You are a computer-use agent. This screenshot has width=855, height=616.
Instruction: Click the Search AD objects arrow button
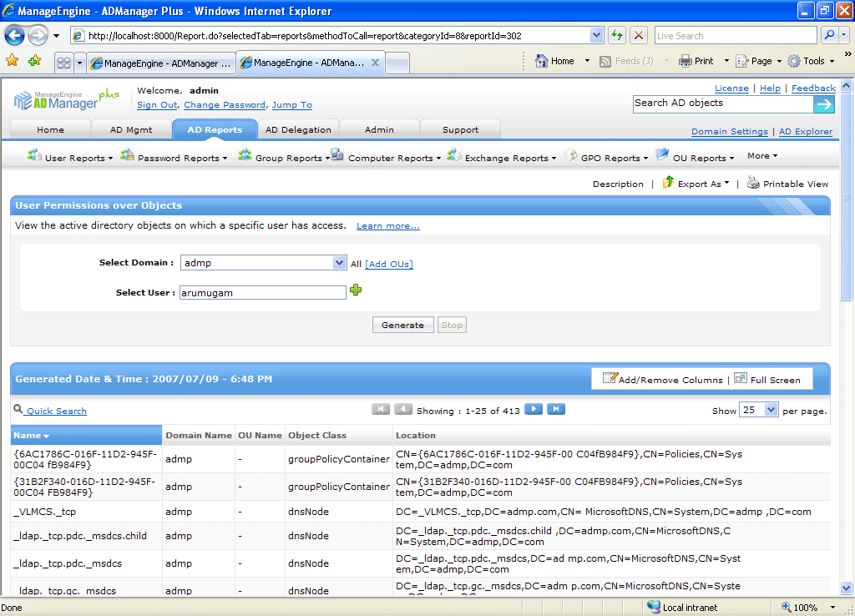(x=824, y=104)
